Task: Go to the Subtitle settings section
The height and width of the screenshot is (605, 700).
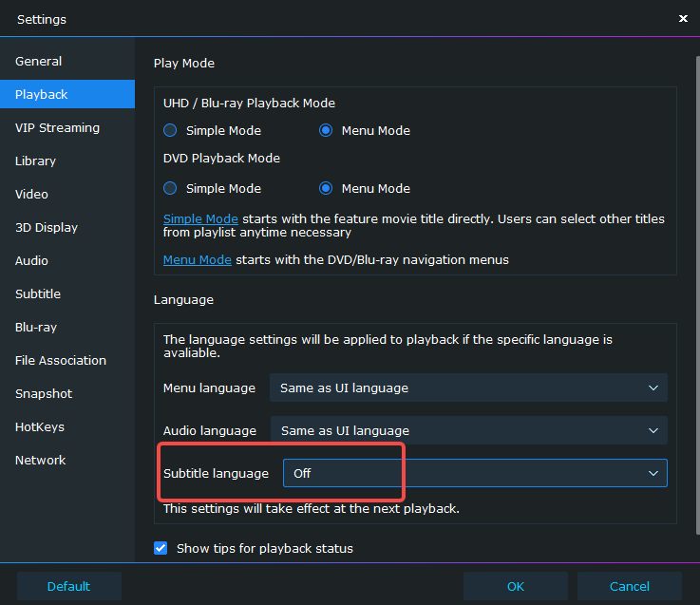Action: pyautogui.click(x=38, y=294)
